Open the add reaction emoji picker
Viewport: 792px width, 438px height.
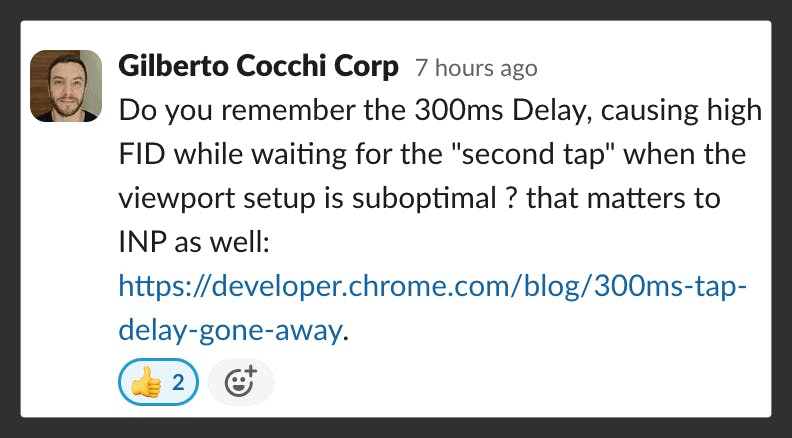point(240,382)
